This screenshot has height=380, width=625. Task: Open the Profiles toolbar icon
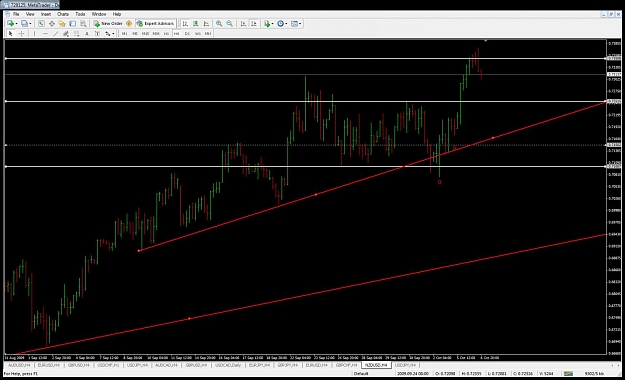pos(24,24)
